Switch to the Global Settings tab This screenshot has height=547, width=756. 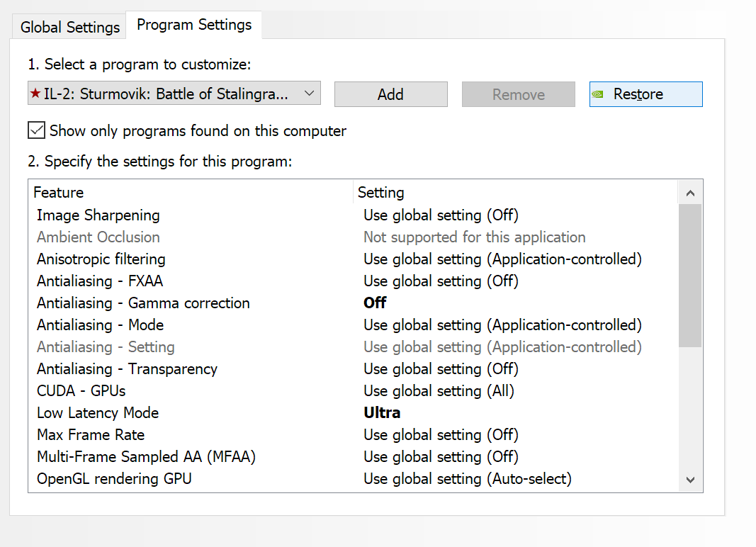point(69,28)
